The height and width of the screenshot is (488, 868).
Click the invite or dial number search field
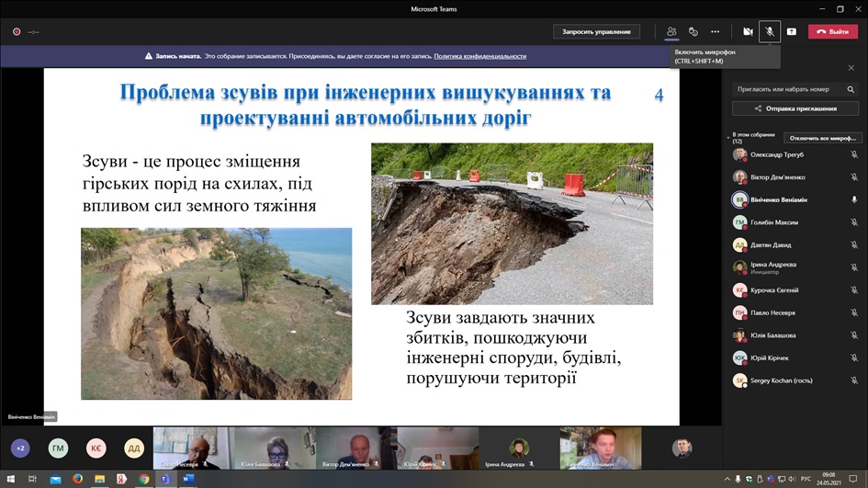[x=789, y=89]
